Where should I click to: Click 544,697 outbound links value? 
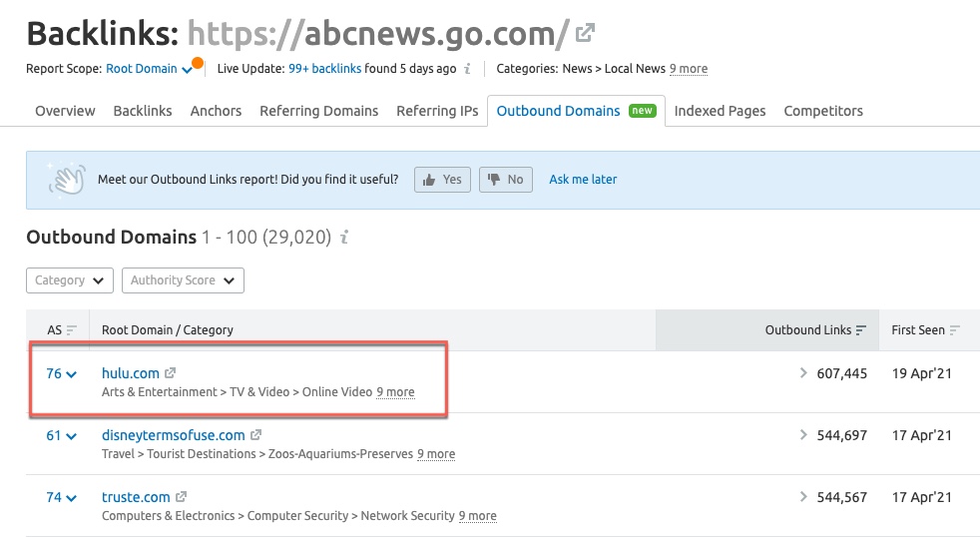842,435
